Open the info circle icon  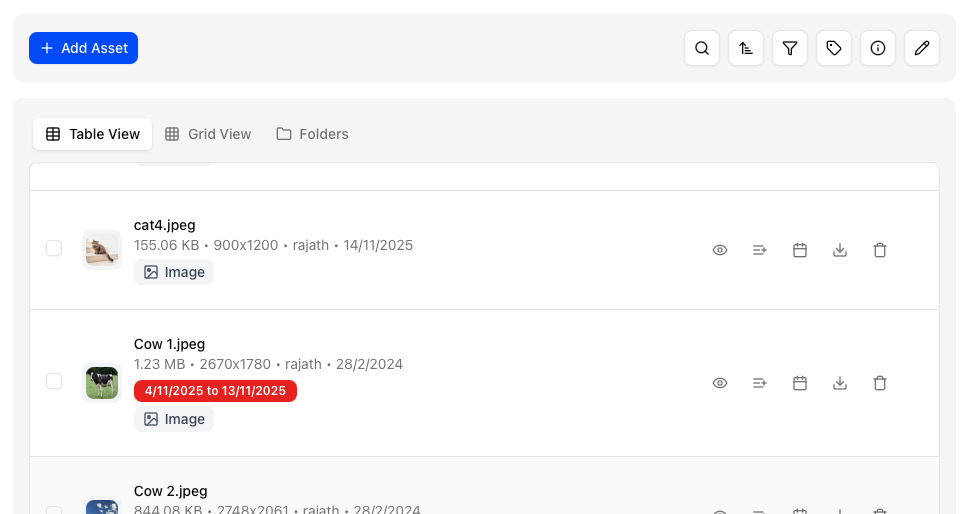point(878,48)
